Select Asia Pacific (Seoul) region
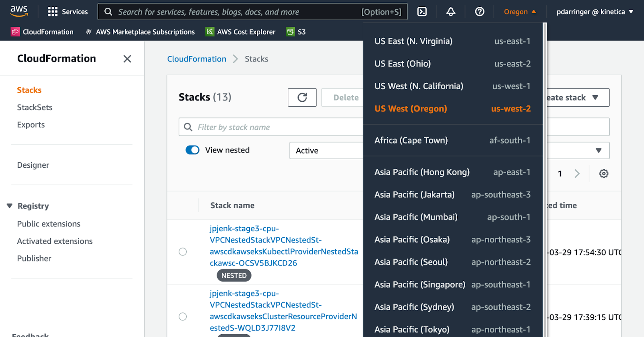644x337 pixels. [453, 262]
